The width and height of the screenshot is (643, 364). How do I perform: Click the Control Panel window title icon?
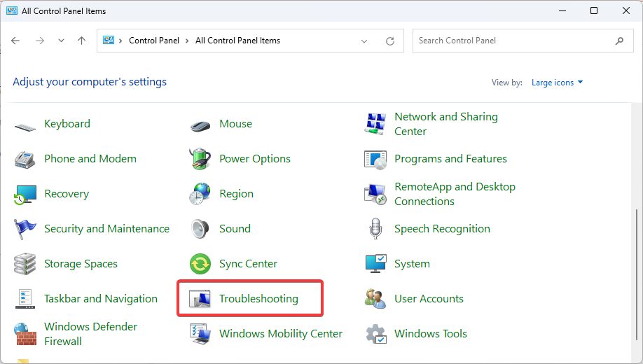pos(12,10)
